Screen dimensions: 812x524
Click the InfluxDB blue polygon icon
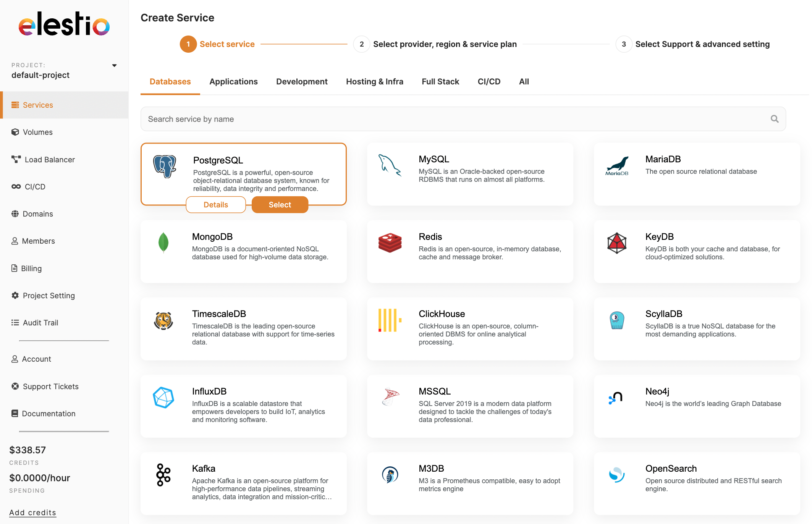163,398
